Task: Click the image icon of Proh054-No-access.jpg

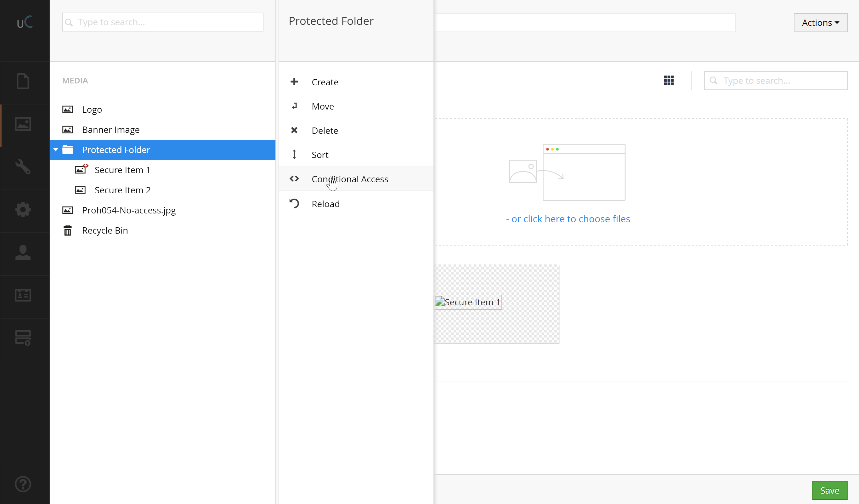Action: (67, 210)
